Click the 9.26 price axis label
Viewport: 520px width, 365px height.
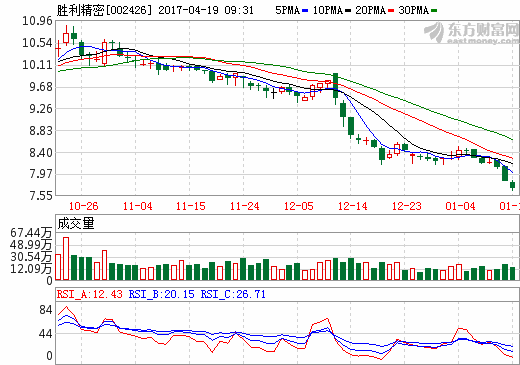[41, 109]
